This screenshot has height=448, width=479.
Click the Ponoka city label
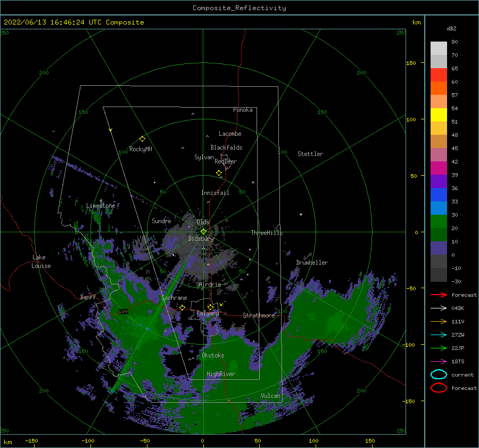coord(243,110)
